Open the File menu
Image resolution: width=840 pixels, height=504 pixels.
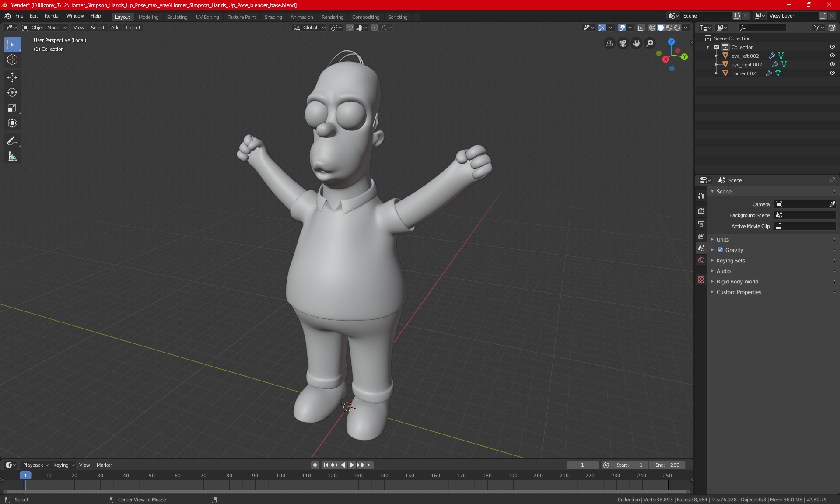[19, 16]
